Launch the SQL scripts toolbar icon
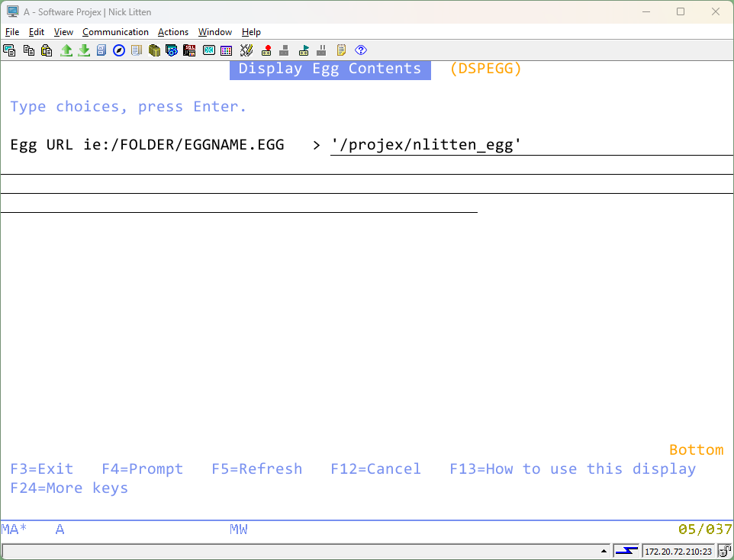 [x=189, y=50]
